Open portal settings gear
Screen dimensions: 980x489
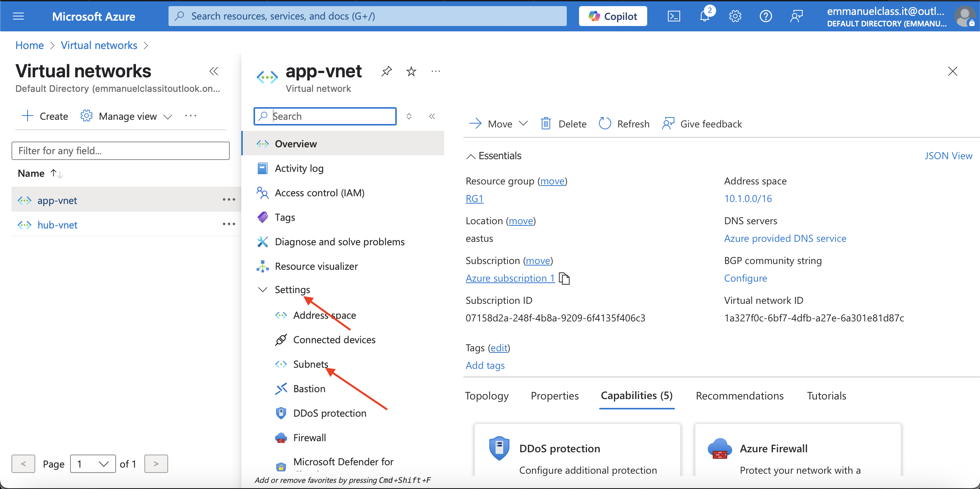click(x=735, y=16)
